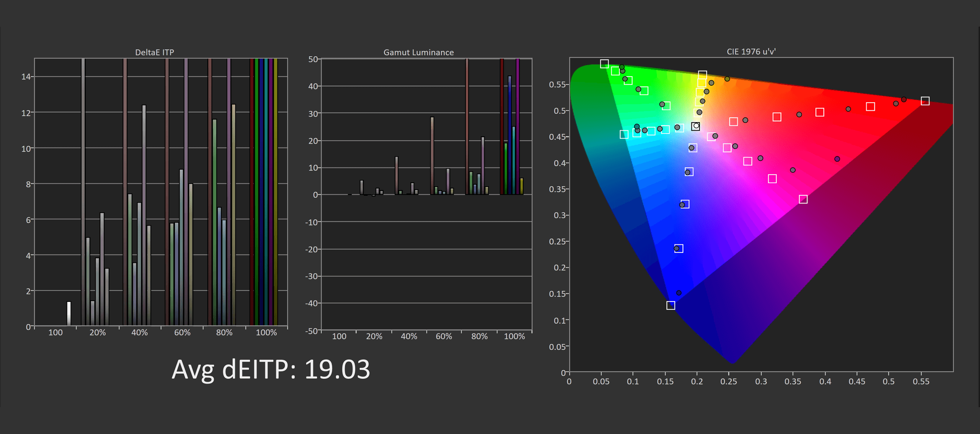Select the dark blue measured dot near 0.15
Viewport: 980px width, 434px height.
pyautogui.click(x=678, y=293)
